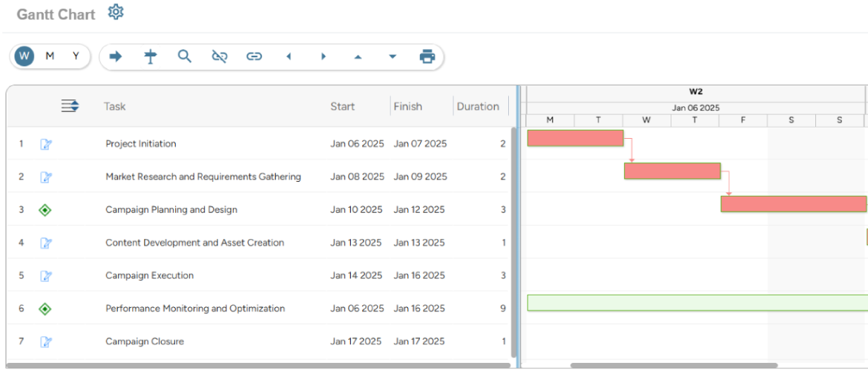Click the task table vertical scrollbar
The width and height of the screenshot is (868, 371).
[x=513, y=242]
